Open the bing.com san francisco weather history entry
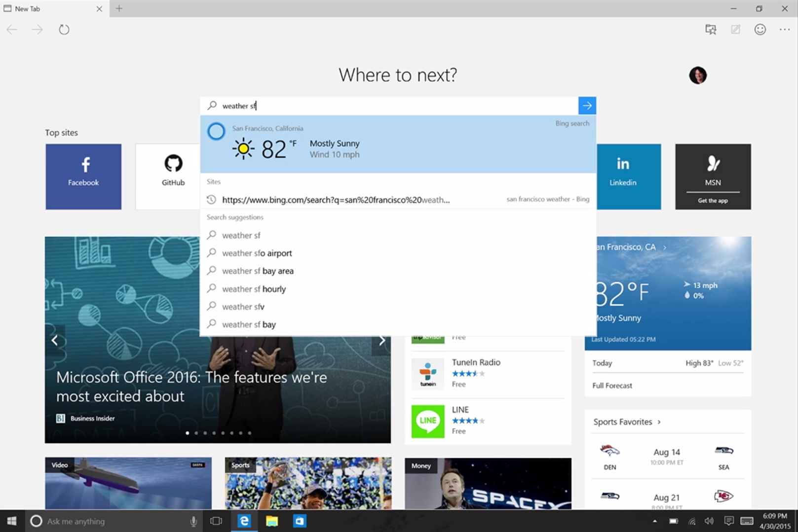The height and width of the screenshot is (532, 798). [x=398, y=200]
